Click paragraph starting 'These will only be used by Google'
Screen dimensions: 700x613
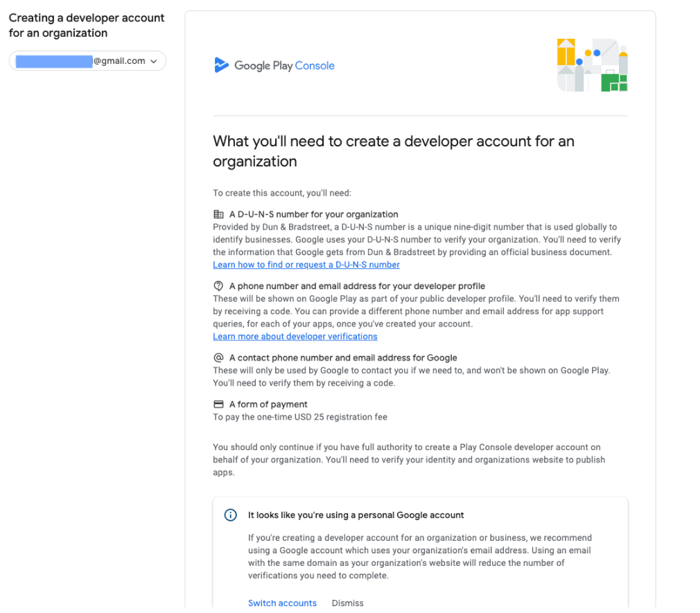click(412, 377)
